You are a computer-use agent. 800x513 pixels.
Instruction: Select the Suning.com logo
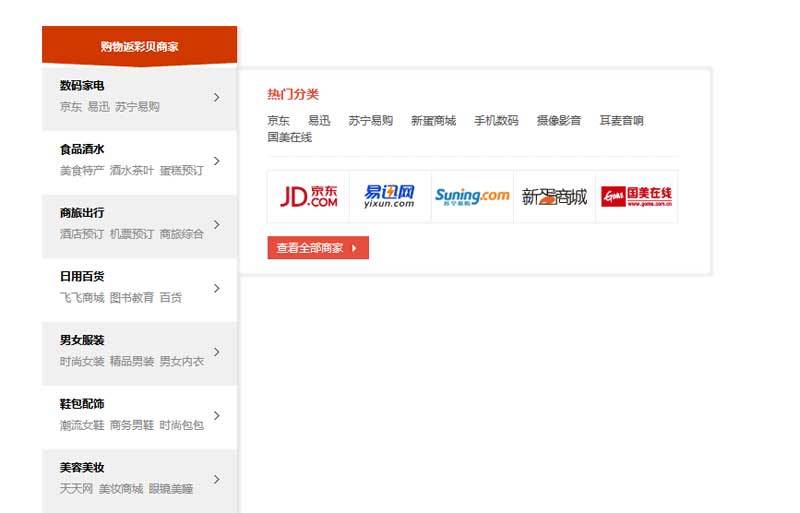coord(472,196)
